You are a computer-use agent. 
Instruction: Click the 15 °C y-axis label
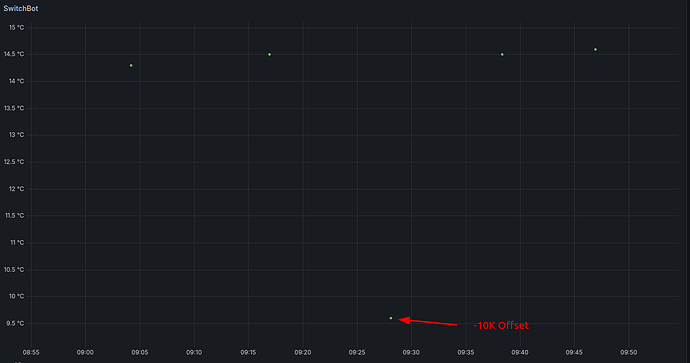coord(17,27)
